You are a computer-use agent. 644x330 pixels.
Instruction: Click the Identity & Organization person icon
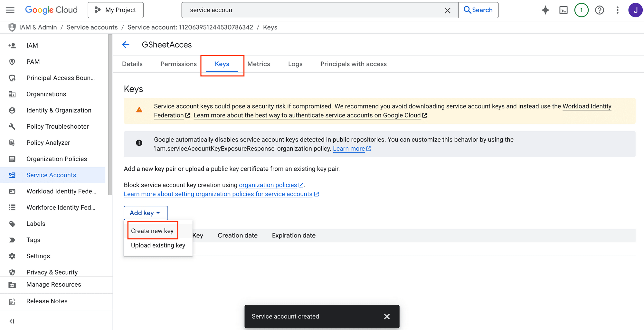pos(12,110)
